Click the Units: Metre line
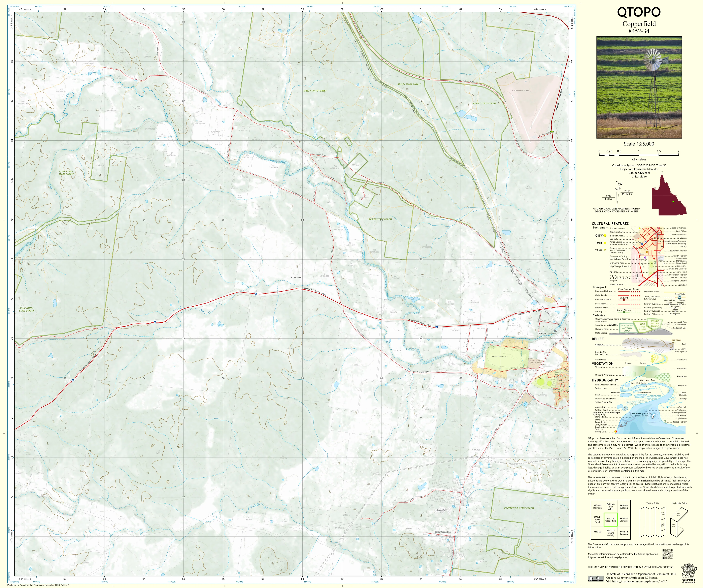703x588 pixels. tap(639, 177)
